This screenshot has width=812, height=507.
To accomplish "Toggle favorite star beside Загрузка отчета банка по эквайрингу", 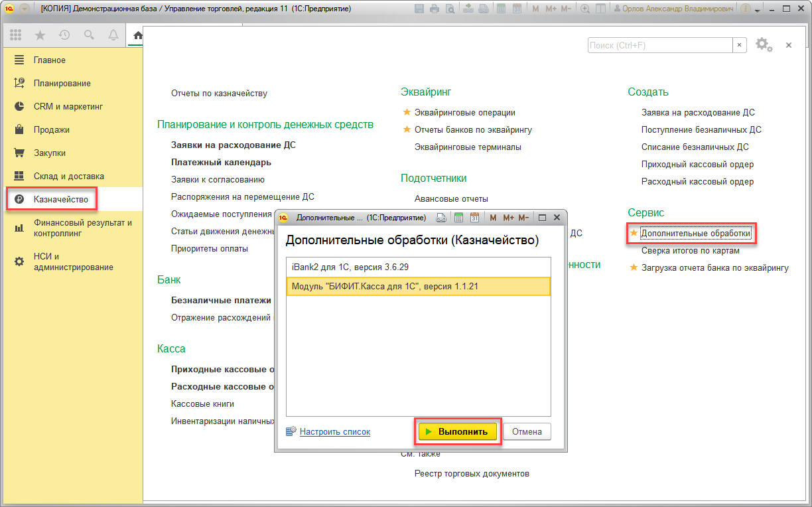I will tap(634, 268).
